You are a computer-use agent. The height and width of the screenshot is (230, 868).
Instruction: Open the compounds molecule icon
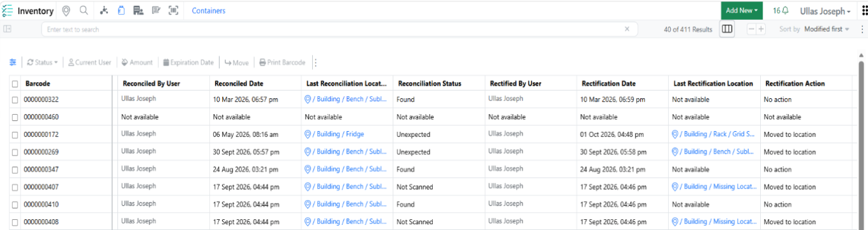pos(105,11)
